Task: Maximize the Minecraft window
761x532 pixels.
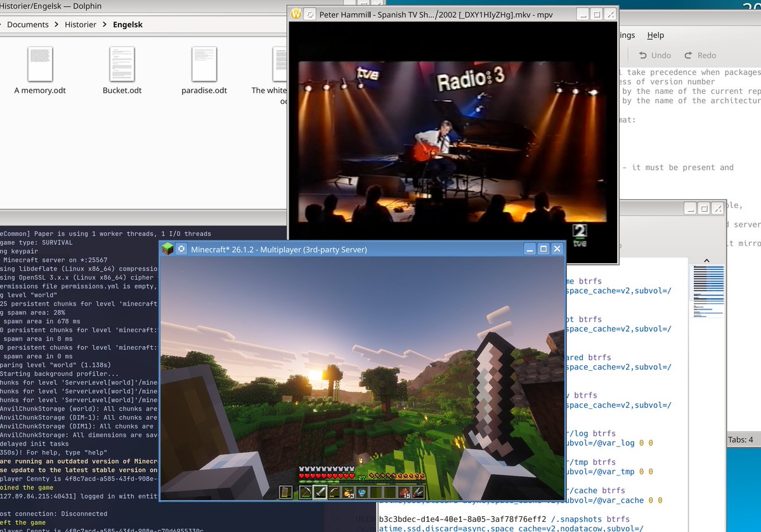Action: tap(543, 249)
